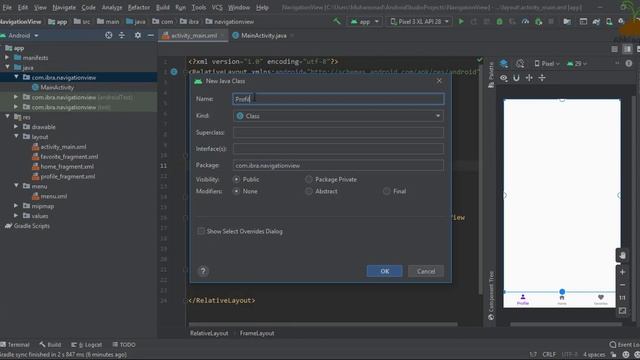Click OK in New Java Class dialog

point(384,271)
